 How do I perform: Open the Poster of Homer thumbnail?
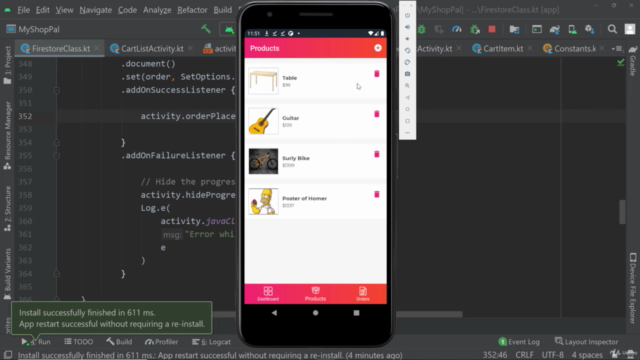(263, 201)
